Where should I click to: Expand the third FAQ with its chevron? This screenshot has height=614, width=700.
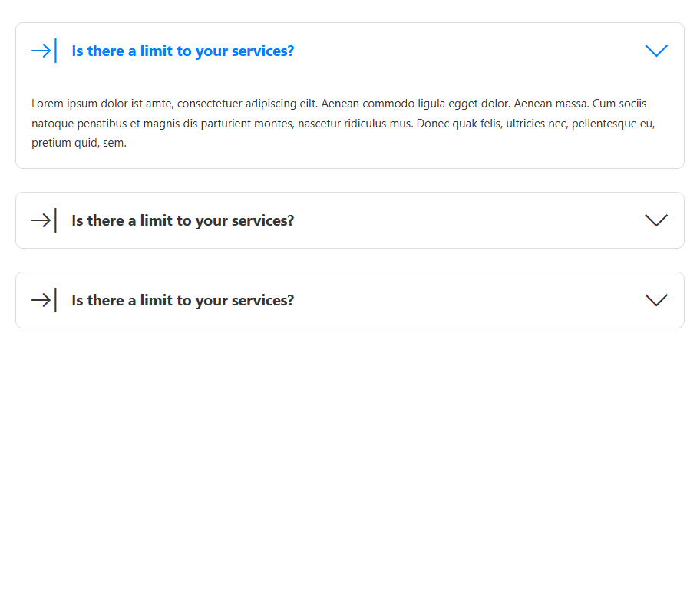click(x=656, y=300)
